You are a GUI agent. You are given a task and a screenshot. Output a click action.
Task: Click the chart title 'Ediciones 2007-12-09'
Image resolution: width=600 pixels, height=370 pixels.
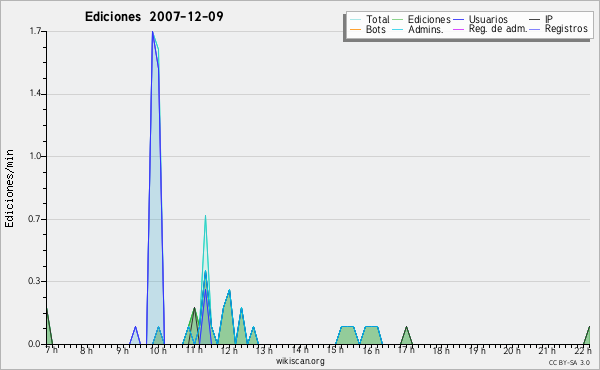pos(154,17)
